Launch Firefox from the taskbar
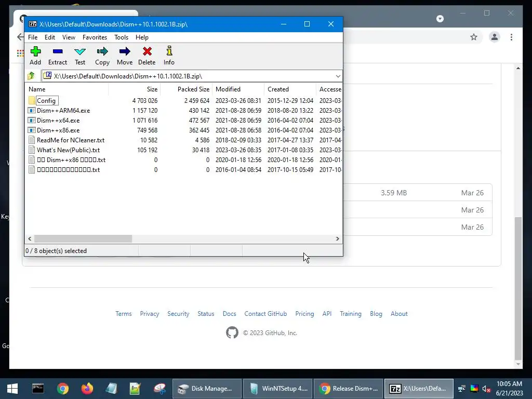The height and width of the screenshot is (399, 532). (87, 389)
